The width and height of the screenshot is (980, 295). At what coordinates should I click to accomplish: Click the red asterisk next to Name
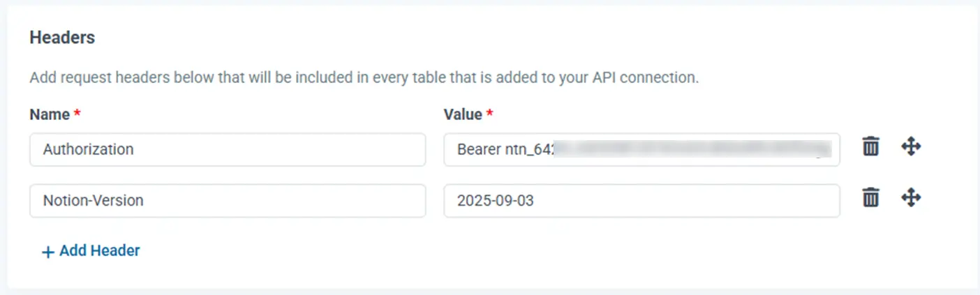[77, 114]
